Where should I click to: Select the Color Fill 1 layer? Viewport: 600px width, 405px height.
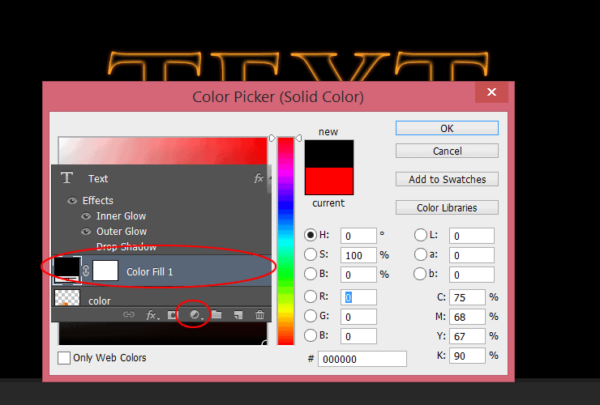click(x=180, y=271)
